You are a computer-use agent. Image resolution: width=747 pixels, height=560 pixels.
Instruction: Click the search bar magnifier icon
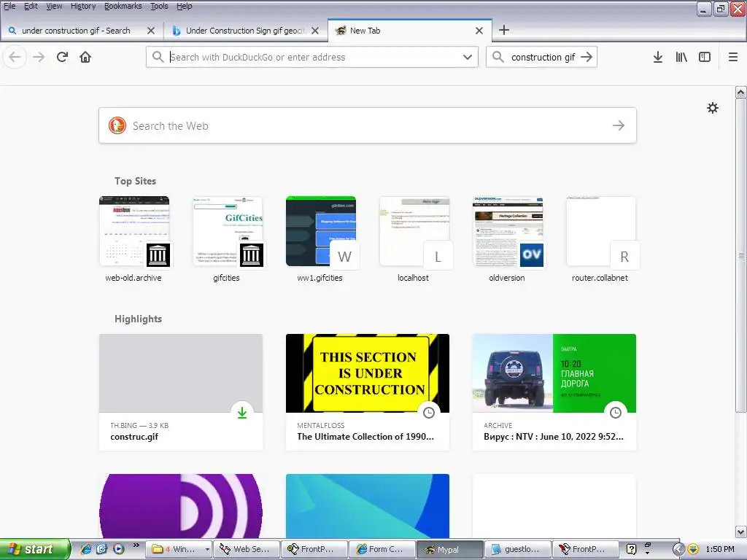point(498,57)
